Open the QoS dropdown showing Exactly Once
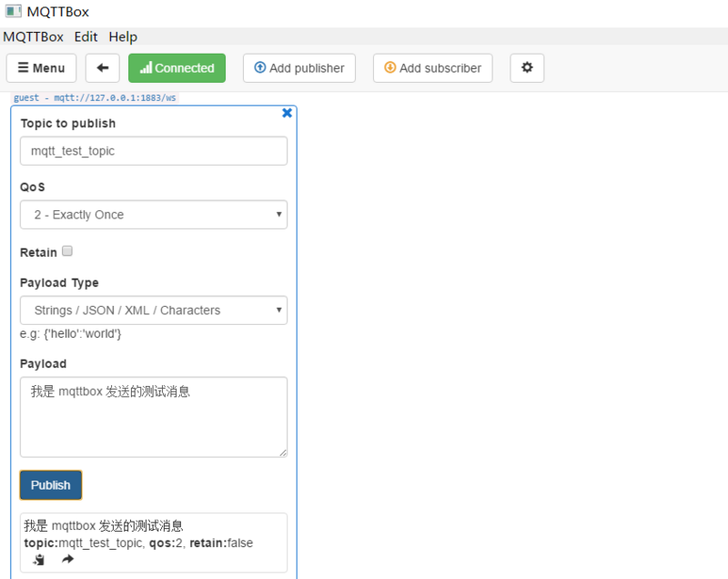This screenshot has height=579, width=728. click(x=153, y=214)
